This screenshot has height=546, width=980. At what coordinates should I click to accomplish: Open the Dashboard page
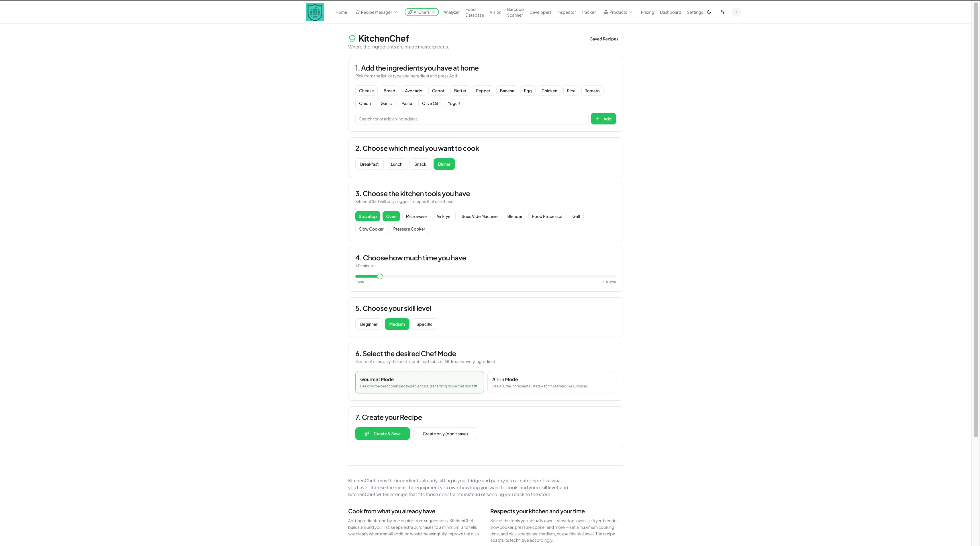(x=670, y=12)
